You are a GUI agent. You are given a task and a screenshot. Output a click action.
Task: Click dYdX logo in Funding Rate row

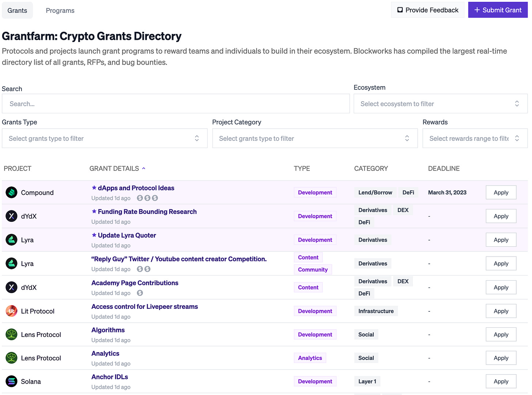pyautogui.click(x=12, y=216)
